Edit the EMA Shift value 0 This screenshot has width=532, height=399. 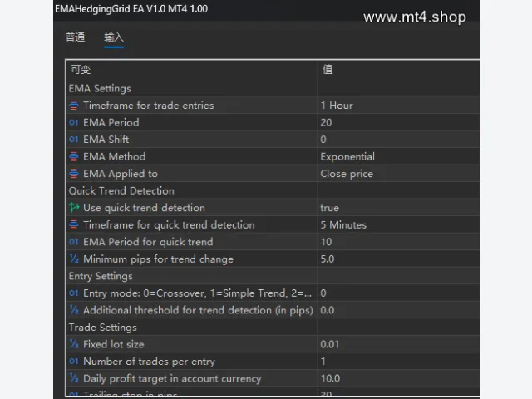point(323,140)
